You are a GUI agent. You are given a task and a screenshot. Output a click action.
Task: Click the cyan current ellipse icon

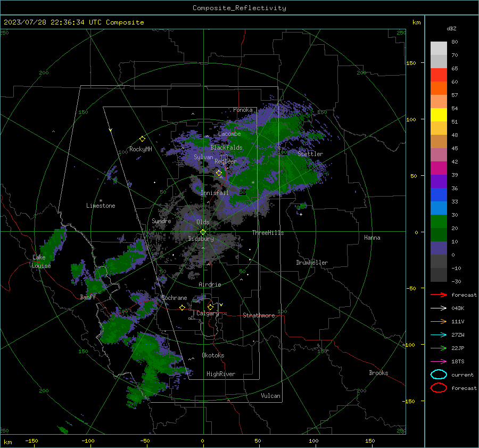point(439,374)
